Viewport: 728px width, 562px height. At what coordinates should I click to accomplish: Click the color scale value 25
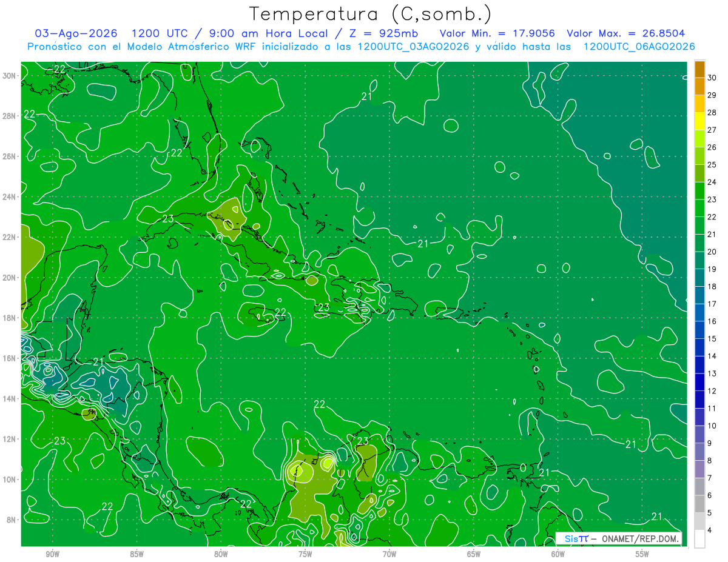coord(712,165)
